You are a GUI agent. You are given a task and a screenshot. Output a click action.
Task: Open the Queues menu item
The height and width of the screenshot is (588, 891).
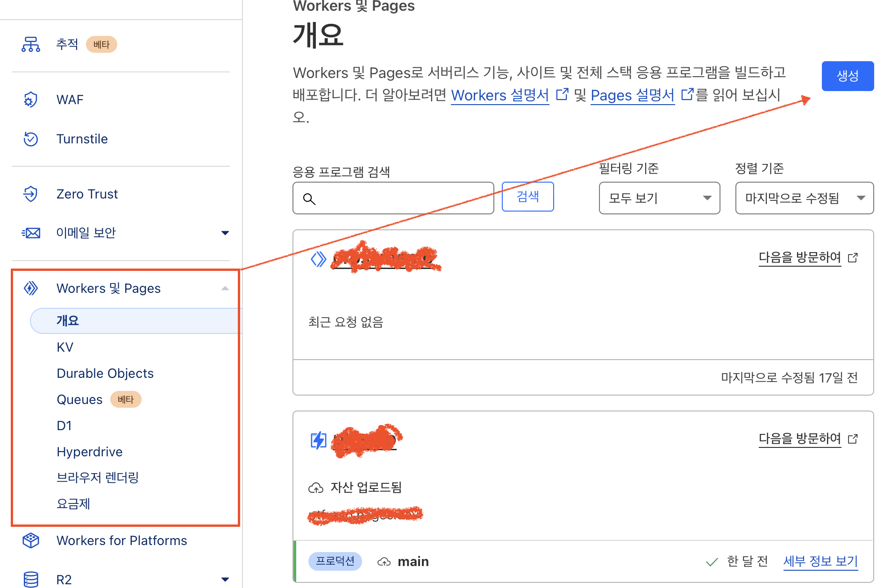pyautogui.click(x=79, y=399)
